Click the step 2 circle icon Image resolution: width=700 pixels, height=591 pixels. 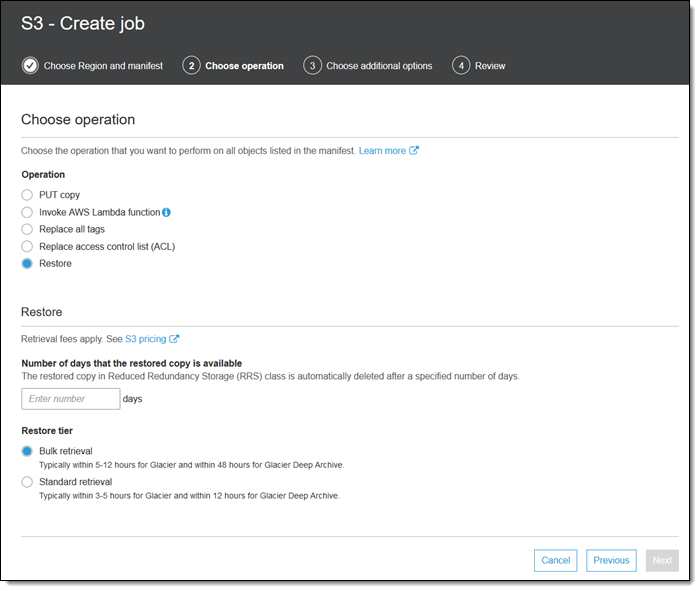(191, 66)
